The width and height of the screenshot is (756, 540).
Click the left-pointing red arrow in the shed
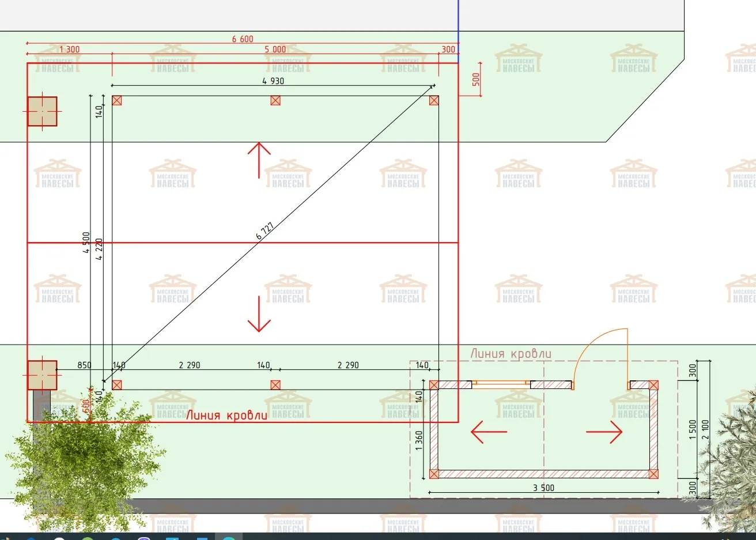click(489, 432)
